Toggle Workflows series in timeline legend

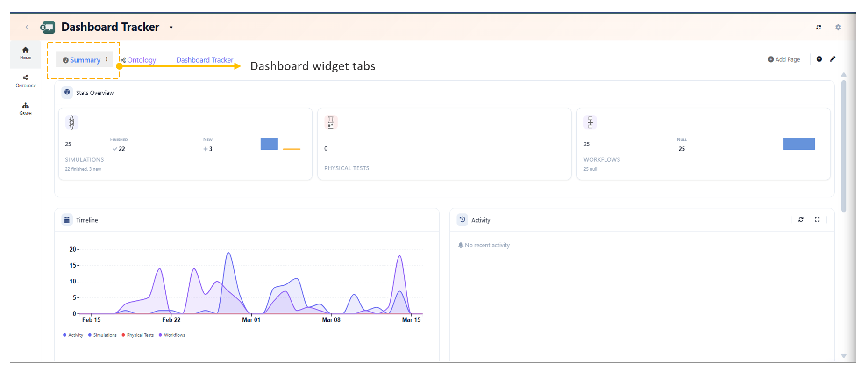(172, 335)
